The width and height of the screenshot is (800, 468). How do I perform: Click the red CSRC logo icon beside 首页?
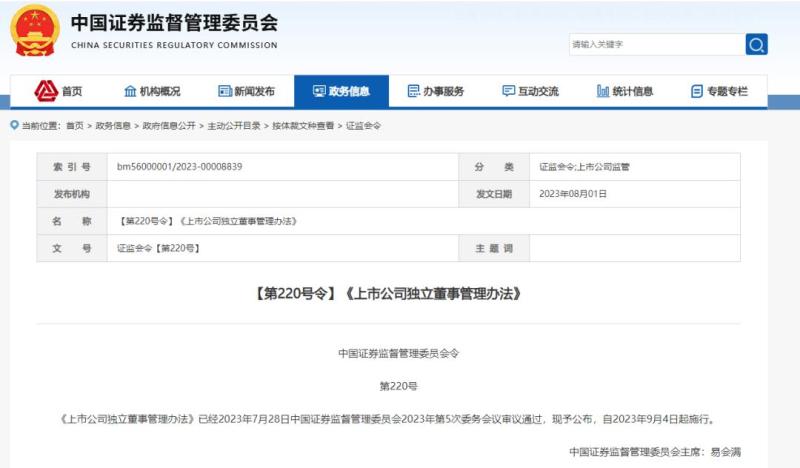[46, 91]
